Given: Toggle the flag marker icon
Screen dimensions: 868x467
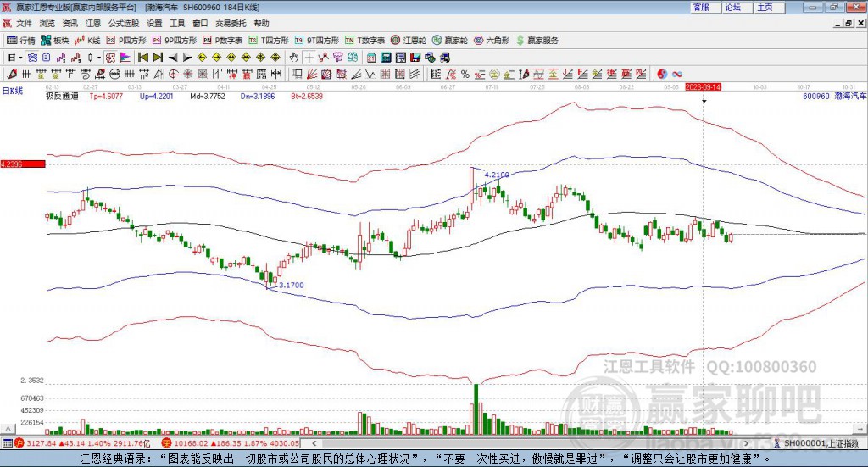Looking at the screenshot, I should [x=125, y=58].
